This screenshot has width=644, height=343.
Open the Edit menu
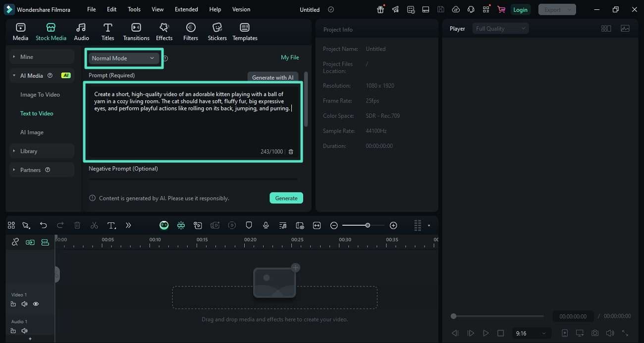112,9
